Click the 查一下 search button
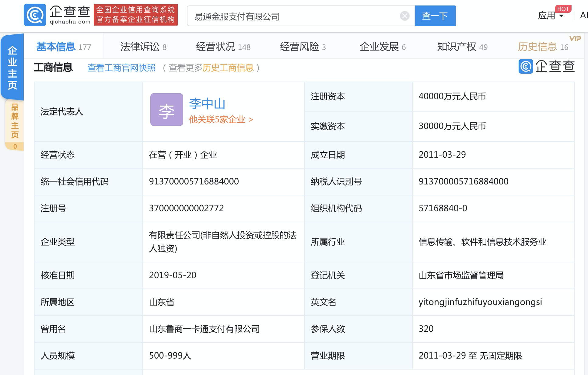This screenshot has width=588, height=375. (435, 16)
